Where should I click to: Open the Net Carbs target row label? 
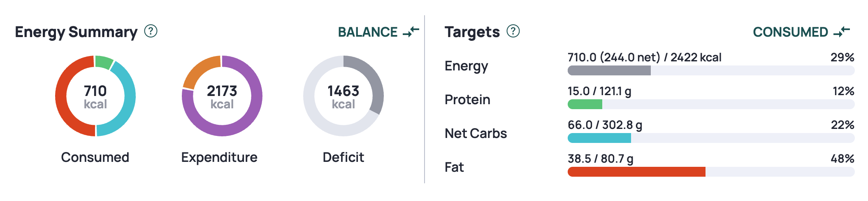[476, 133]
